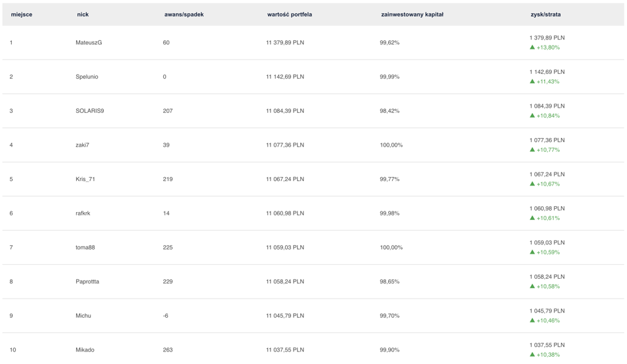Viewport: 627px width, 364px height.
Task: Click green triangle next to +10,46%
Action: point(532,320)
